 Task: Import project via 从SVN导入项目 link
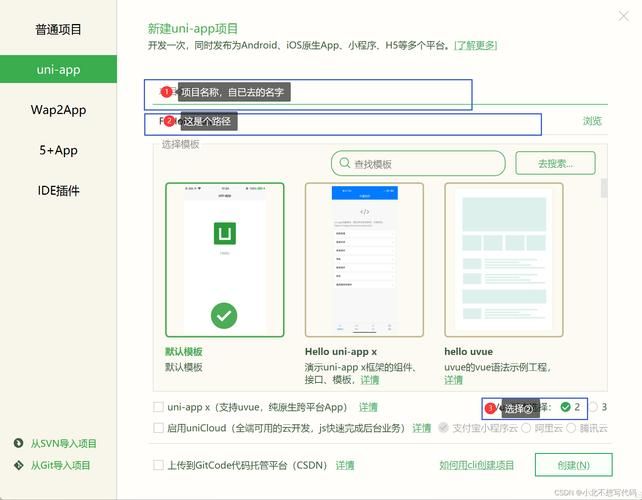pyautogui.click(x=63, y=443)
